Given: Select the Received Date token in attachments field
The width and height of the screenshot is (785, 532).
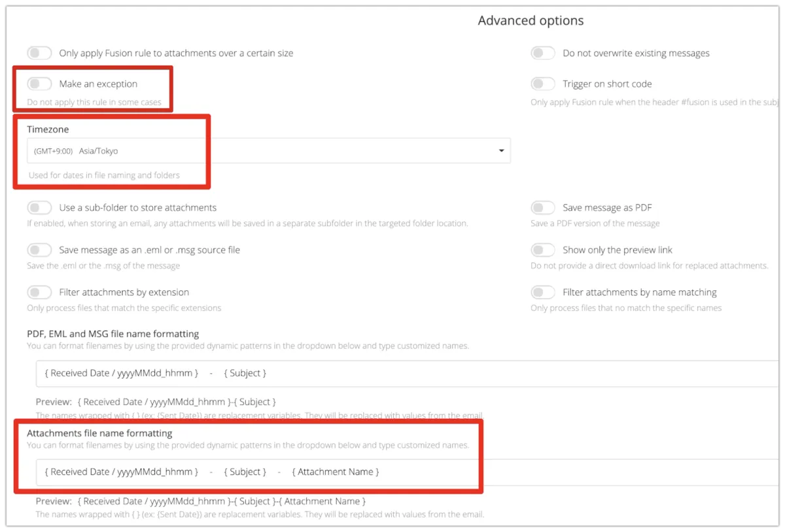Looking at the screenshot, I should [x=122, y=472].
